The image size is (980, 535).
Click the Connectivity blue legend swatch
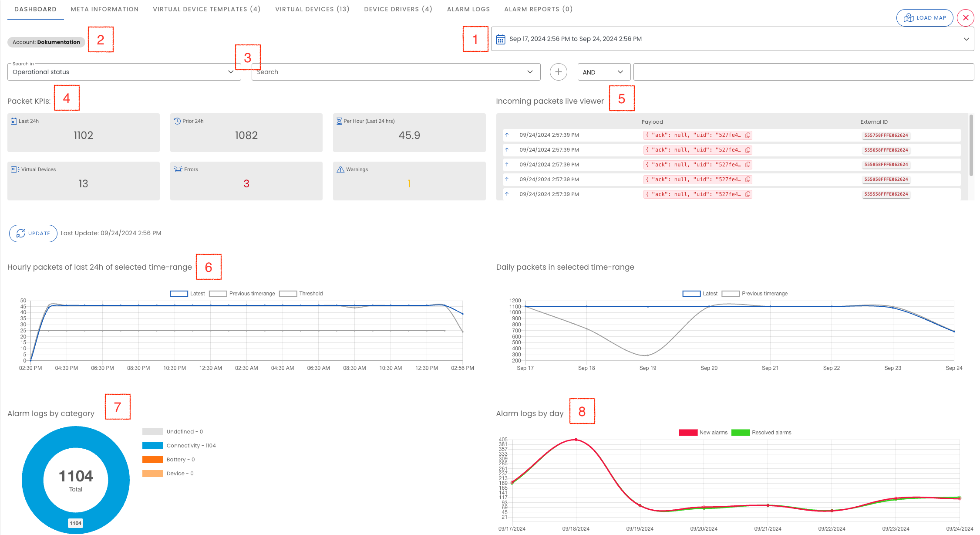tap(152, 446)
